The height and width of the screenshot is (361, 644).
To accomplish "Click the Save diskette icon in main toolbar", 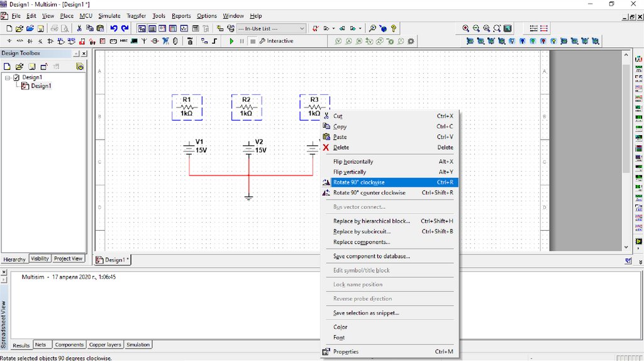I will point(40,28).
